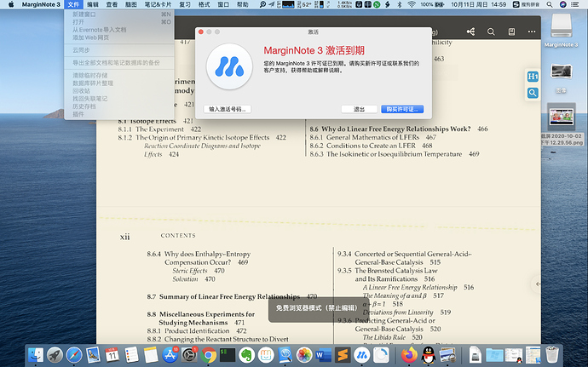Open the mindmap share icon in MarginNote toolbar

[470, 32]
